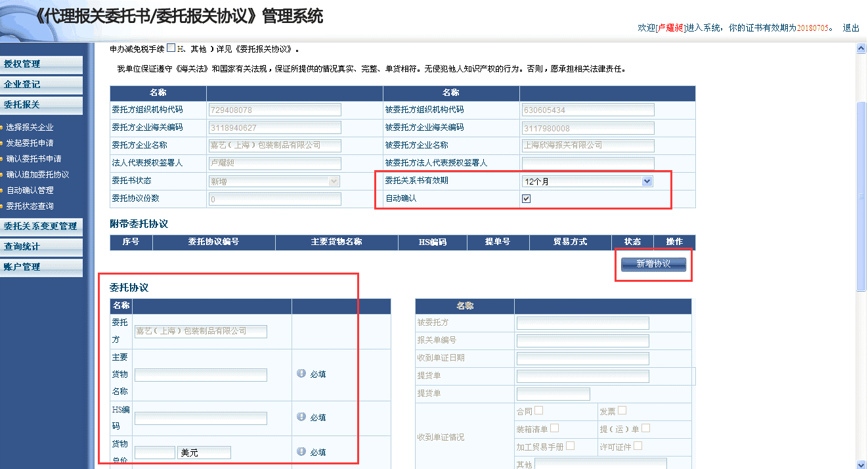Open 自动确认管理 in the sidebar

(x=30, y=190)
